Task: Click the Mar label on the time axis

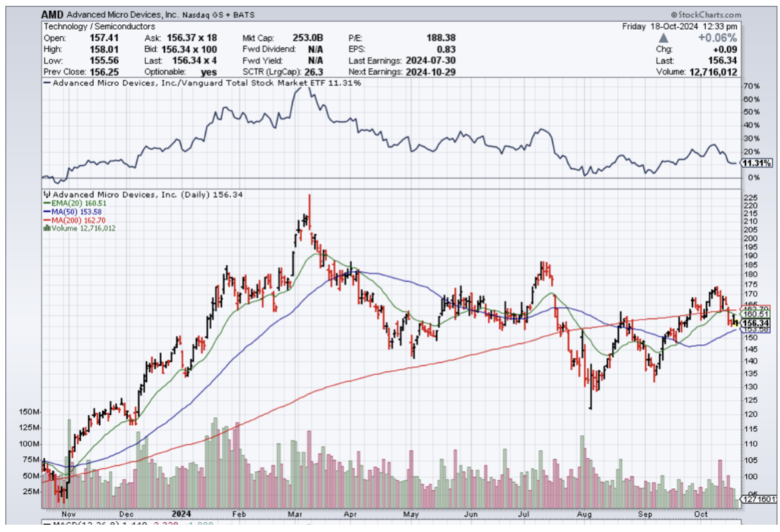Action: coord(296,514)
